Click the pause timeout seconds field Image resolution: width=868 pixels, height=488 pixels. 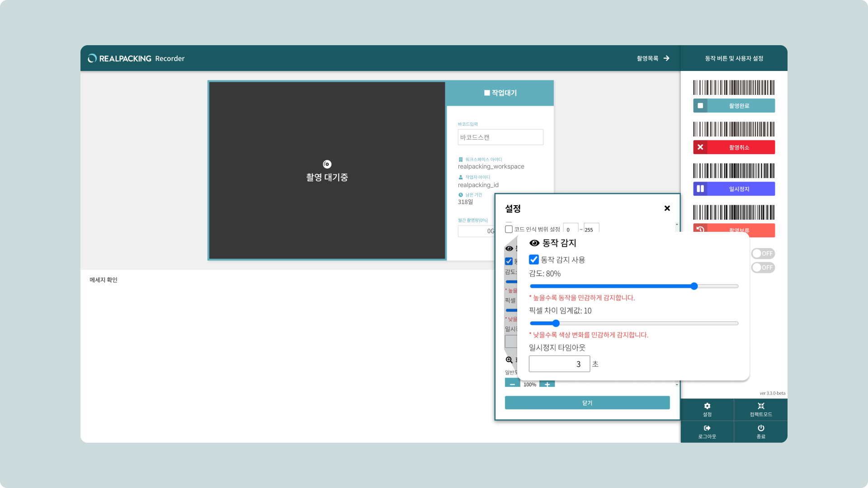click(559, 364)
